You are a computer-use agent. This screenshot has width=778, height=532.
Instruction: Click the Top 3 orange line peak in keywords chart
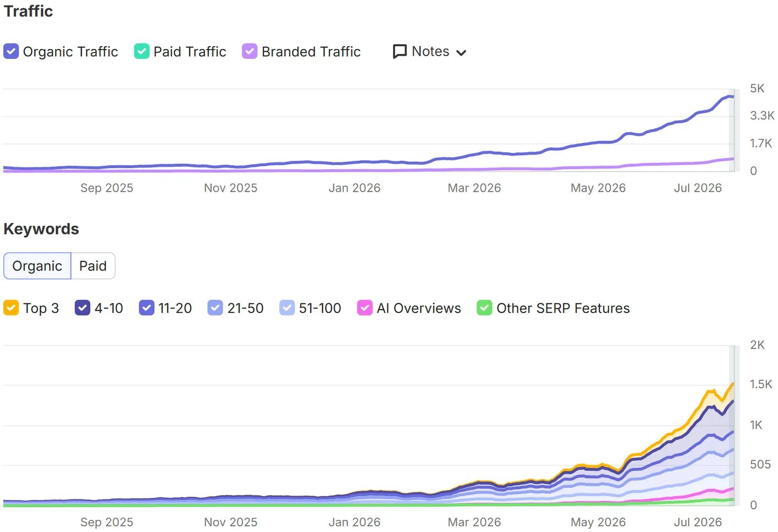tap(733, 383)
